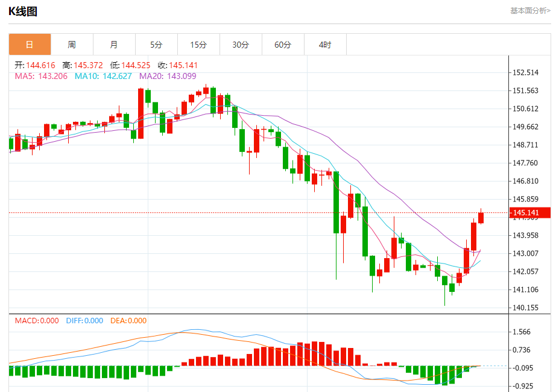Switch to the 周 weekly tab
Screen dimensions: 556x392
pos(72,45)
